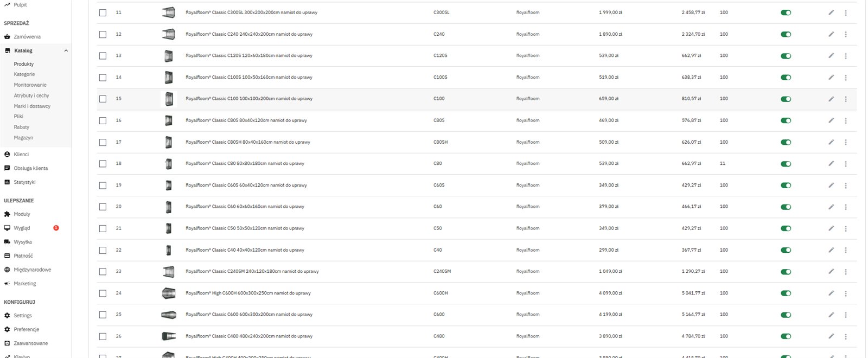The width and height of the screenshot is (868, 358).
Task: Open the Klienci page link
Action: pyautogui.click(x=21, y=155)
